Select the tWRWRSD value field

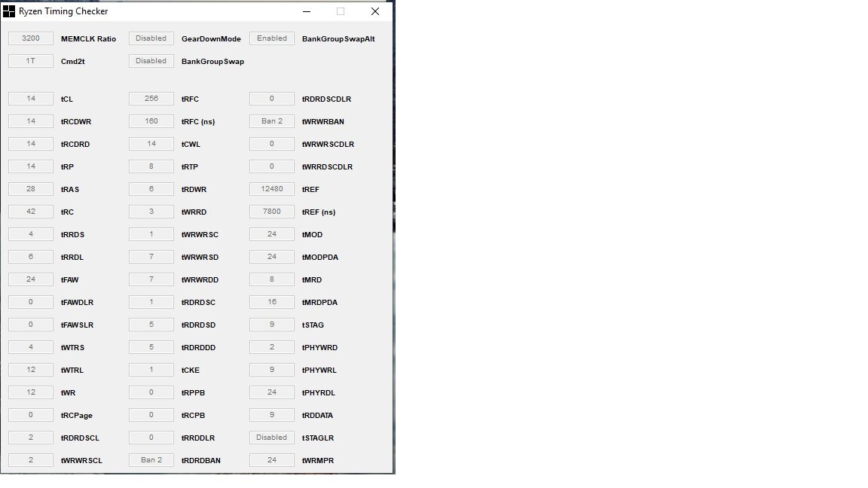[151, 257]
